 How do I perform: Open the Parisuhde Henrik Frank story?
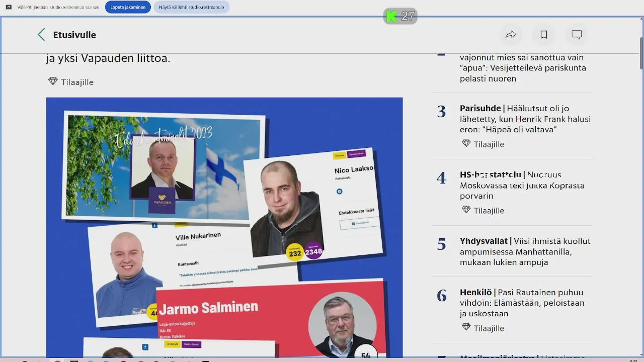pos(525,119)
